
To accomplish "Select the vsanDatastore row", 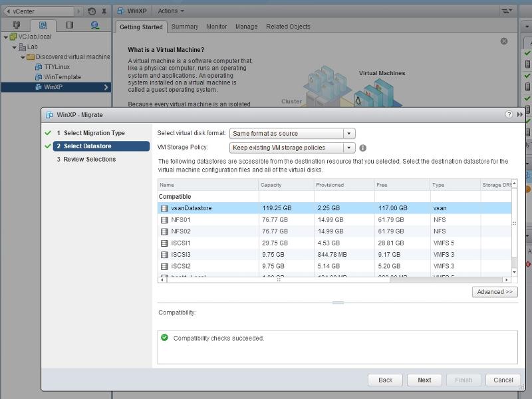I will (334, 208).
